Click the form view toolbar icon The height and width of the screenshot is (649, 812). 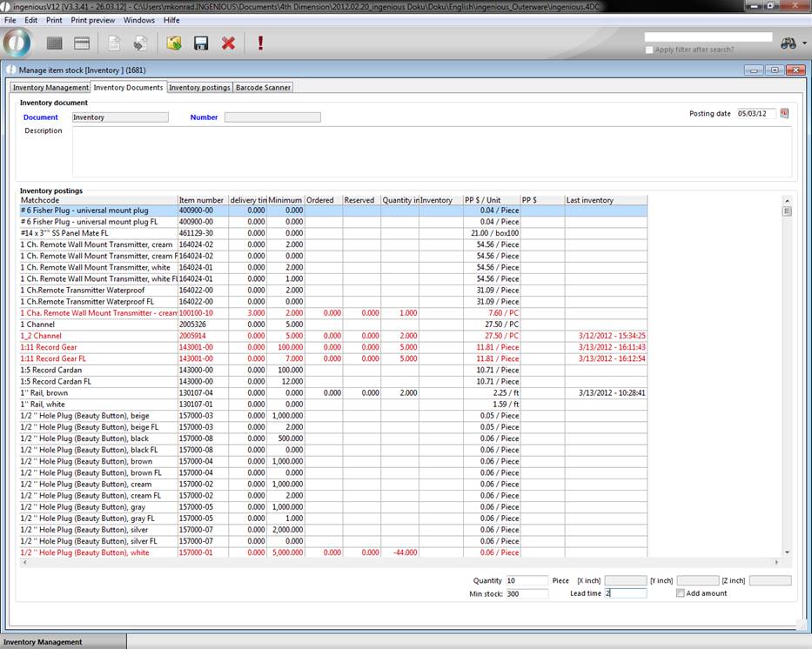pyautogui.click(x=82, y=43)
